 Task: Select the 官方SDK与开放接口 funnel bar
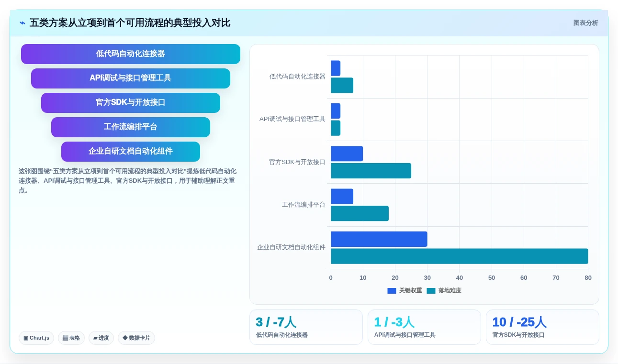pyautogui.click(x=131, y=103)
